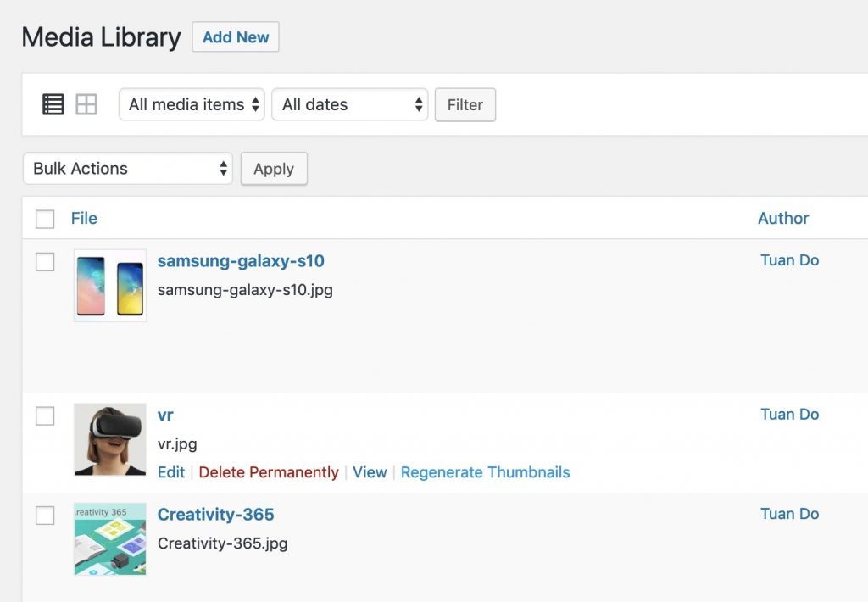The image size is (868, 602).
Task: Apply the selected bulk action
Action: click(274, 169)
